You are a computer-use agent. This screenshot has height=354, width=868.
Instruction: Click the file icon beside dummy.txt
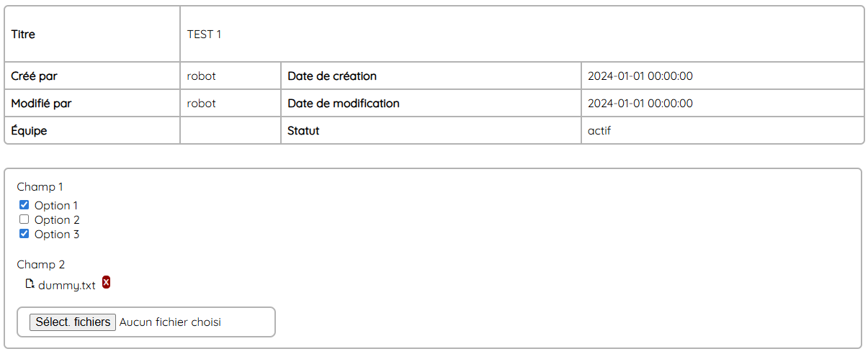[30, 283]
